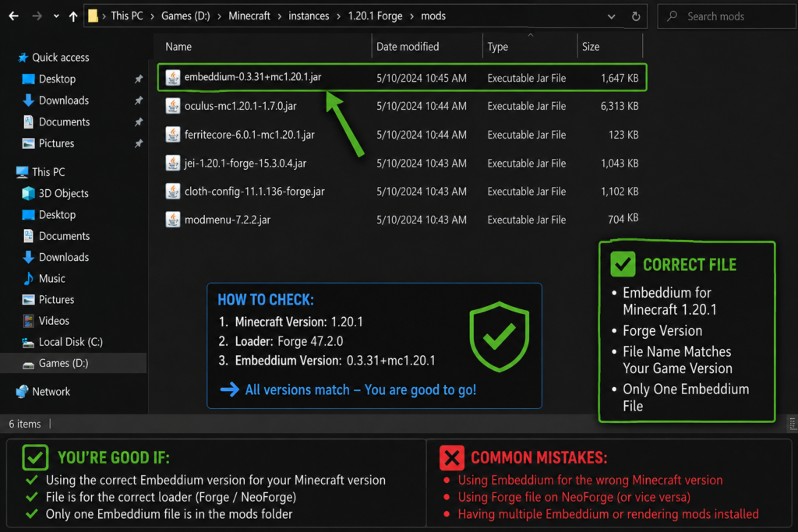Image resolution: width=798 pixels, height=532 pixels.
Task: Select the ferritecore-6.0.1-mc1.20.1.jar jar icon
Action: pyautogui.click(x=173, y=134)
